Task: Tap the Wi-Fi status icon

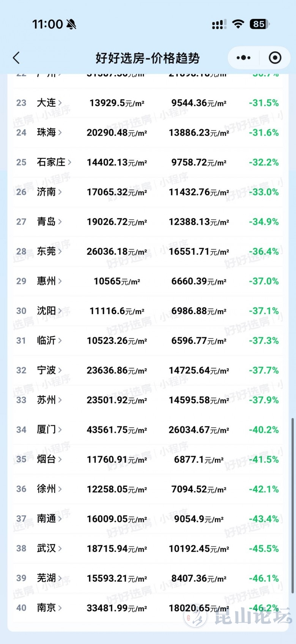Action: [238, 24]
